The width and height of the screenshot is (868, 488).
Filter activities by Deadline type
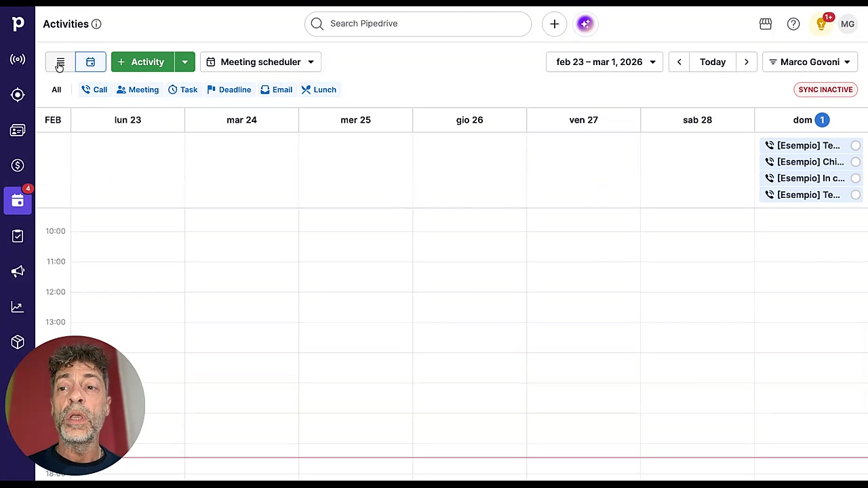point(229,89)
